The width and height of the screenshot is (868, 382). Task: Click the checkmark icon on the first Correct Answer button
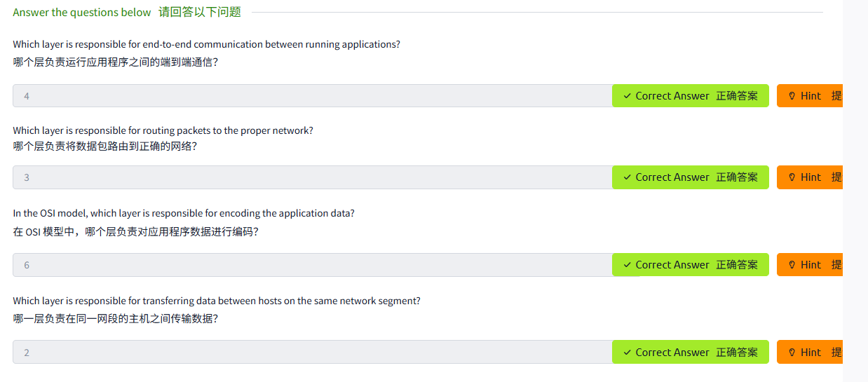pos(627,96)
